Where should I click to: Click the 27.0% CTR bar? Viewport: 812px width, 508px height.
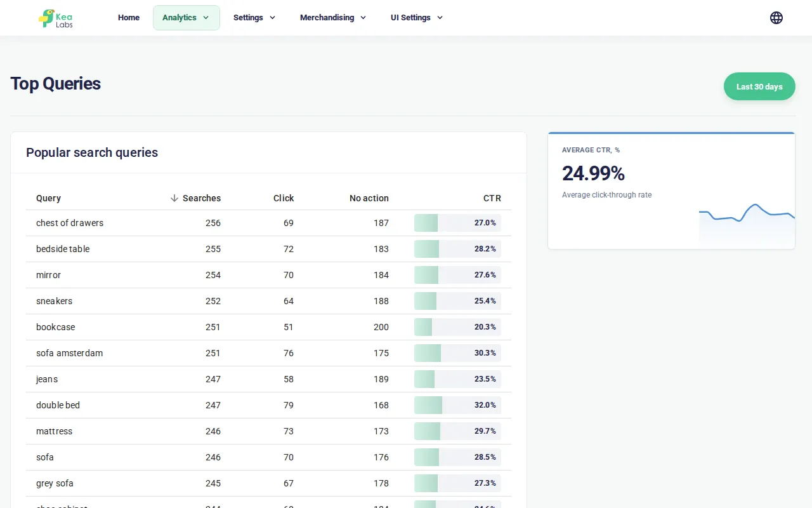tap(457, 223)
